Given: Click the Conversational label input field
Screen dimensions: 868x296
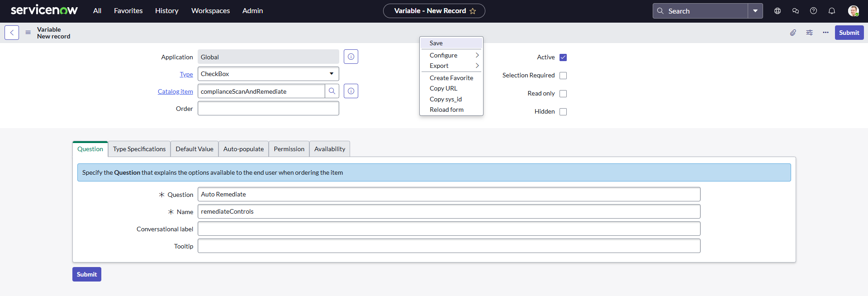Looking at the screenshot, I should (449, 229).
